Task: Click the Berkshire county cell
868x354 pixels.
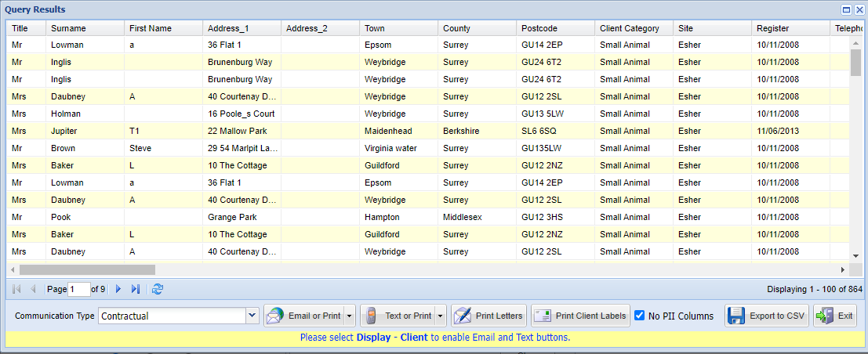Action: [478, 131]
